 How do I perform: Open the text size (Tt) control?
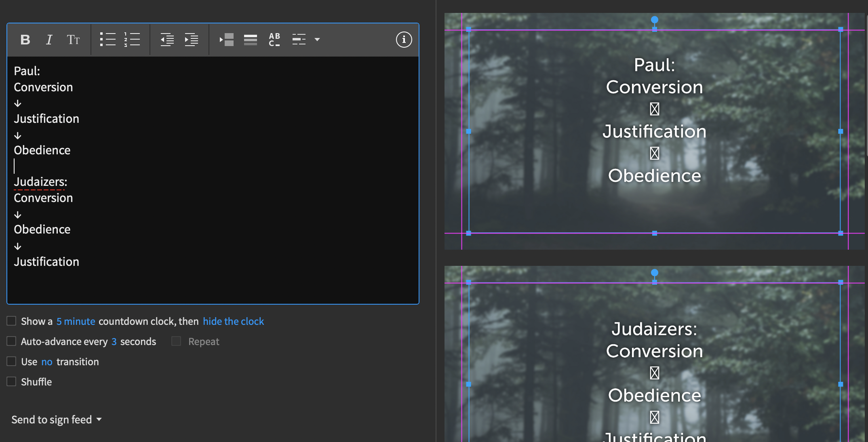click(74, 39)
